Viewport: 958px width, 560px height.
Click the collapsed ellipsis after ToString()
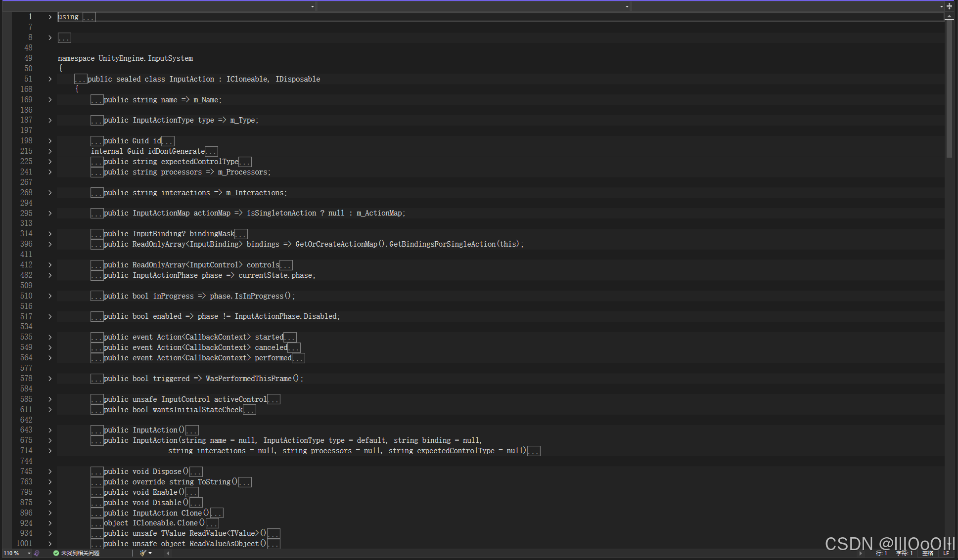click(x=245, y=482)
